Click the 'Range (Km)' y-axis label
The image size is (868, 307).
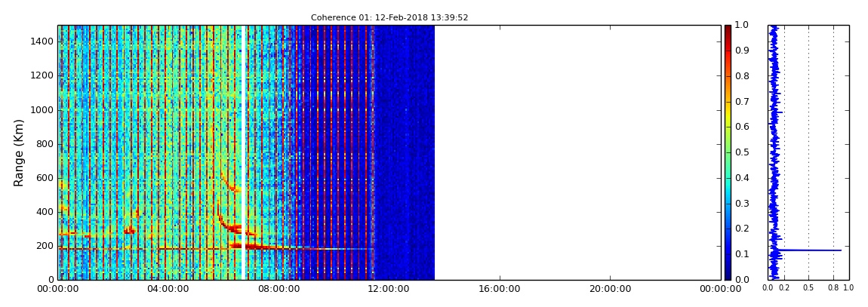[19, 152]
